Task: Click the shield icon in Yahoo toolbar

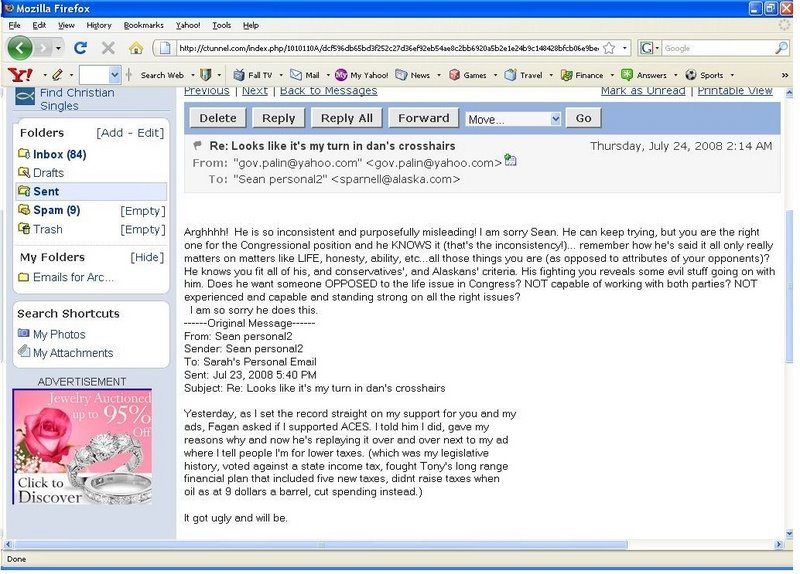Action: [x=206, y=75]
